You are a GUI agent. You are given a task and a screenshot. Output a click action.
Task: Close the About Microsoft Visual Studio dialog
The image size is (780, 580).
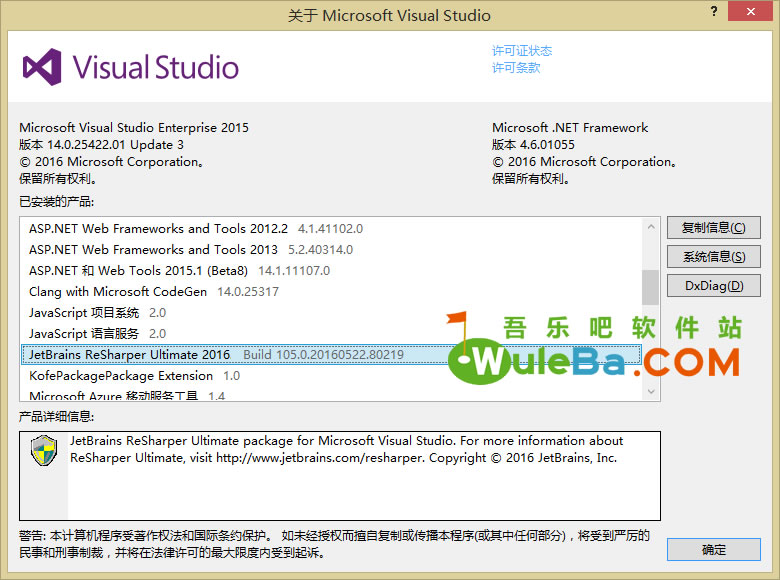point(751,11)
